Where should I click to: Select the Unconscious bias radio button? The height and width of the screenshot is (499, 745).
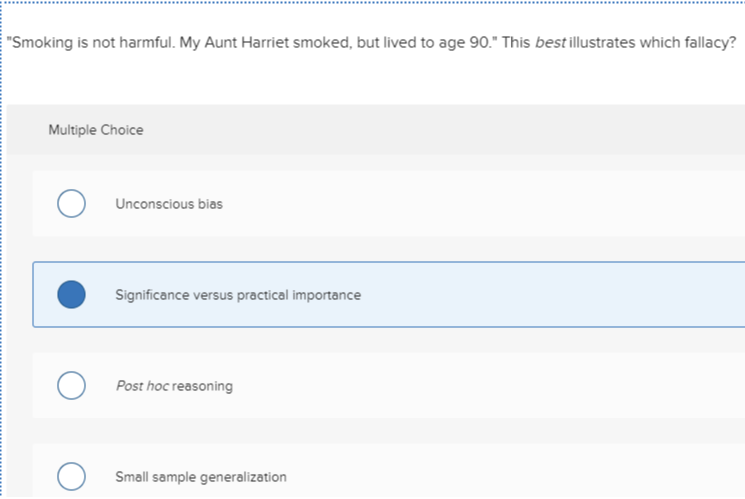[70, 204]
